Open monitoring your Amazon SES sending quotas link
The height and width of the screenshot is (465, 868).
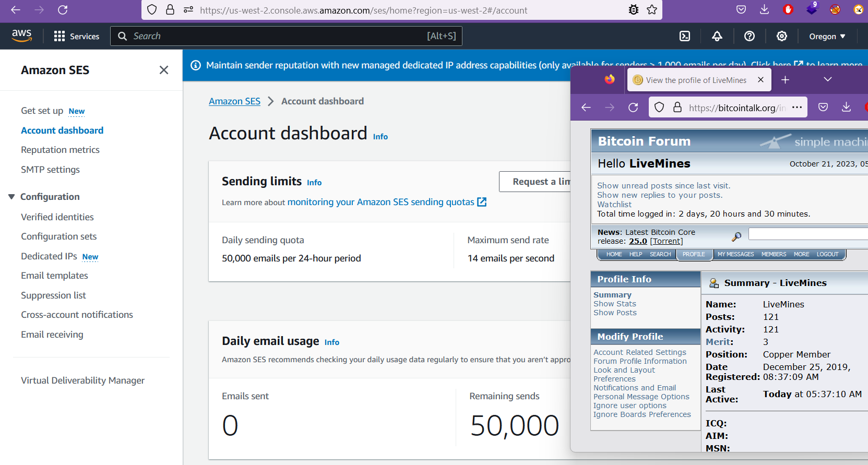click(x=387, y=202)
